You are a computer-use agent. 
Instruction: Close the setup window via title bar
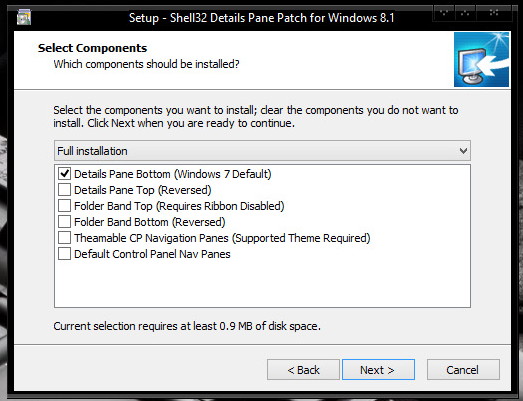[494, 13]
